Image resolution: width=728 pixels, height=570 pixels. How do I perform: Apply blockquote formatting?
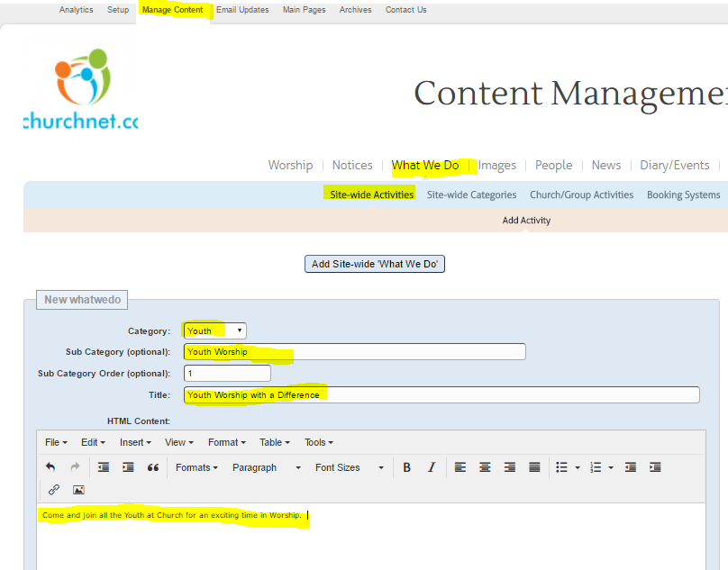153,467
